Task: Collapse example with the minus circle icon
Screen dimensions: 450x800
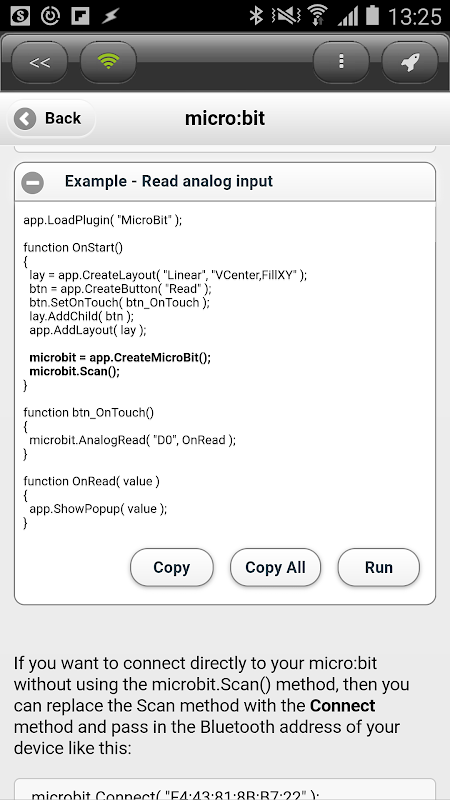Action: (x=33, y=182)
